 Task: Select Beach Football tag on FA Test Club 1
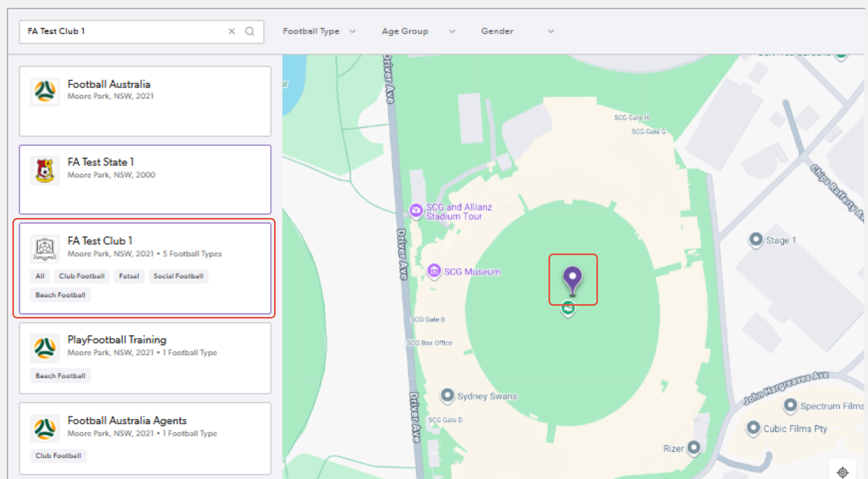[x=60, y=295]
